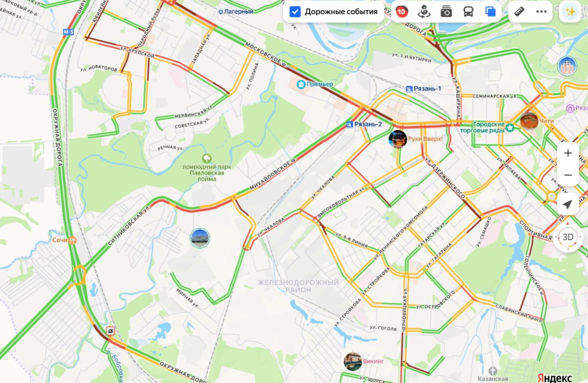The image size is (588, 383).
Task: Select the ruler distance tool
Action: point(520,11)
